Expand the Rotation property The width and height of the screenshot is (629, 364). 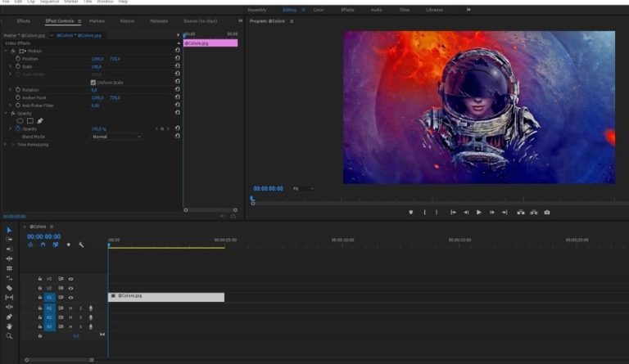10,90
